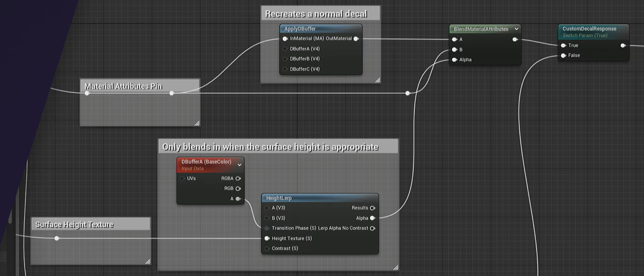Image resolution: width=644 pixels, height=276 pixels.
Task: Select the "Only blends in when the surface height is appropriate" comment
Action: point(270,147)
